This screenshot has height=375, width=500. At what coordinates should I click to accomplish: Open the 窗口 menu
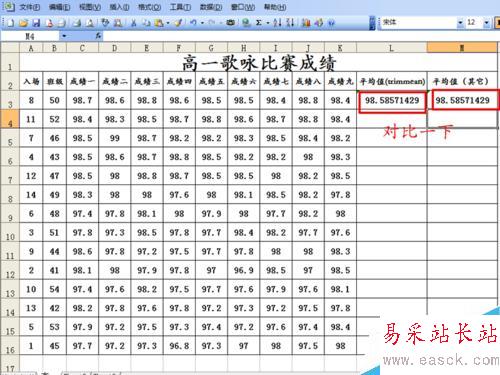coord(243,7)
